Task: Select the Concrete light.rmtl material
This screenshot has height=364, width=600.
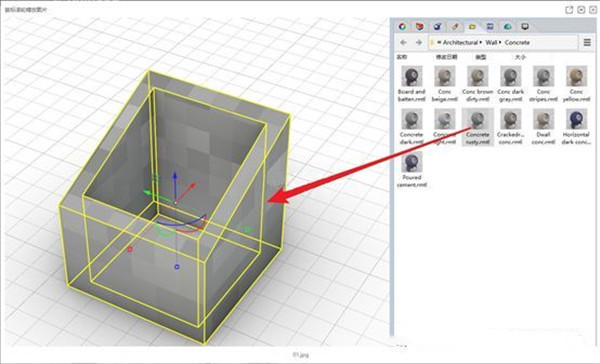Action: point(444,127)
